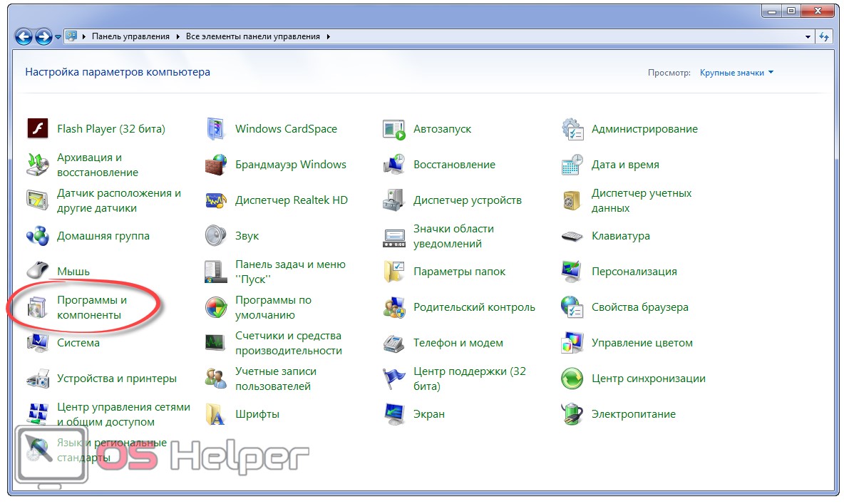Expand the address bar history dropdown arrow
Image resolution: width=844 pixels, height=504 pixels.
[808, 36]
